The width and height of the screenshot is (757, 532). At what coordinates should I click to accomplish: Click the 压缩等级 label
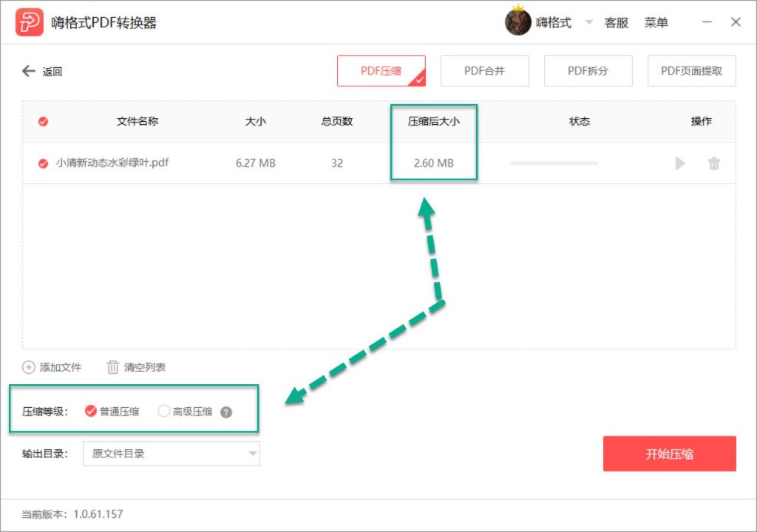click(x=44, y=412)
